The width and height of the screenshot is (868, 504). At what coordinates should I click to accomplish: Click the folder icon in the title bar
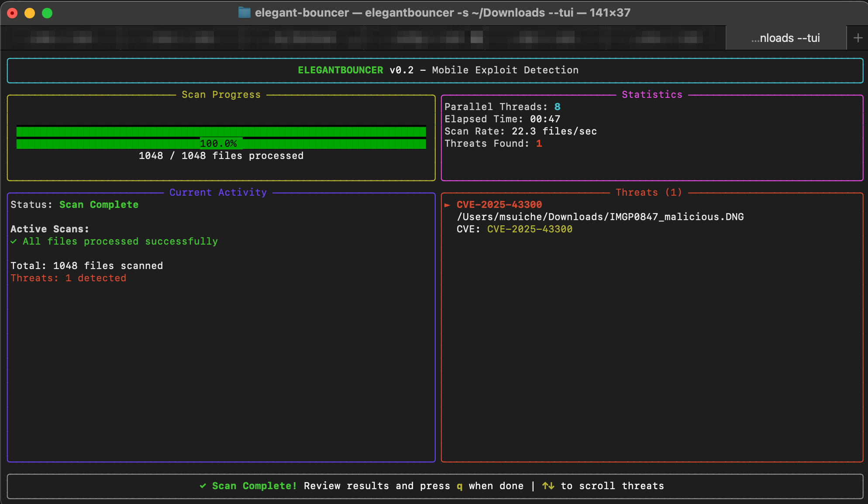click(x=244, y=13)
